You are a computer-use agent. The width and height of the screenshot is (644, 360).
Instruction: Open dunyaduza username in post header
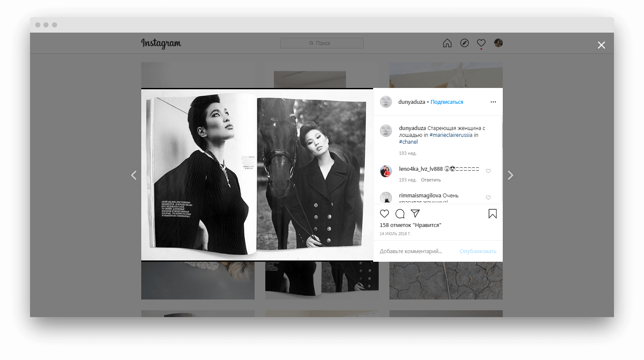[x=412, y=102]
